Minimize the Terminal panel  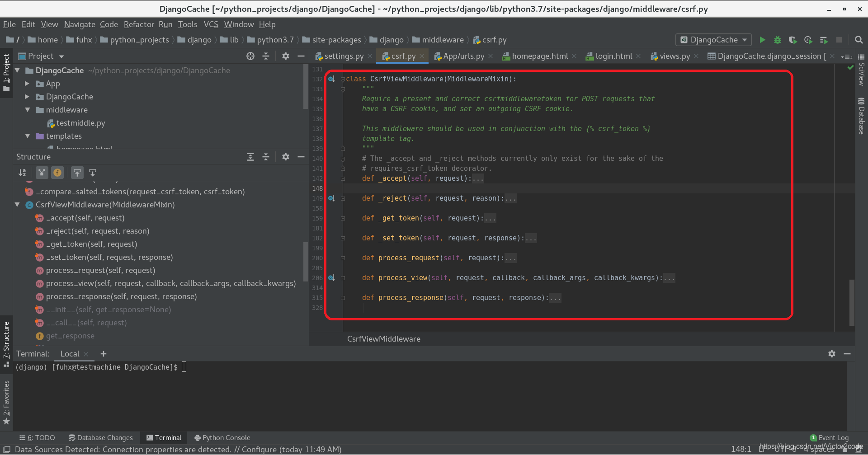point(847,354)
